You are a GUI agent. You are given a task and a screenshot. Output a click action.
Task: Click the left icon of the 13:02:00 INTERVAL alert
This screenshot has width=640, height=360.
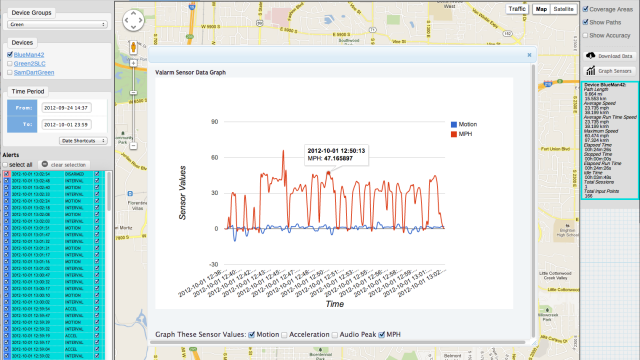[x=6, y=221]
